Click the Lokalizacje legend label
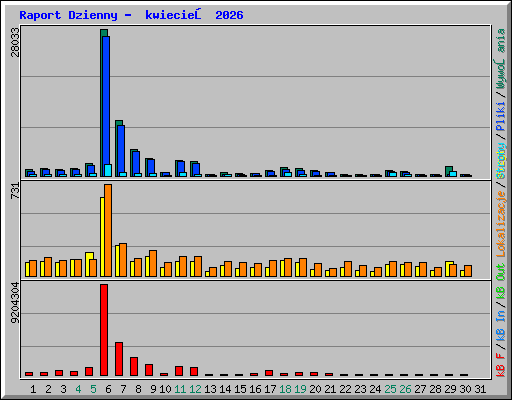This screenshot has width=512, height=400. (x=501, y=224)
